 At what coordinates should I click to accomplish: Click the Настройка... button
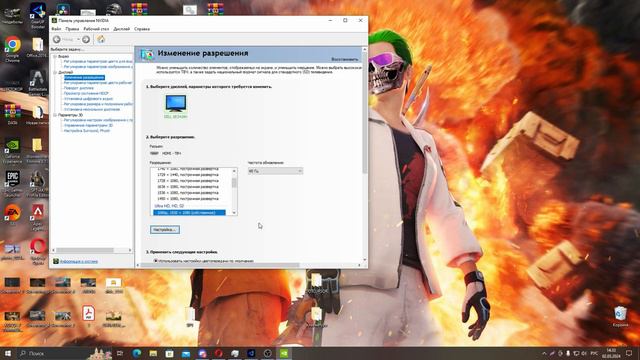164,230
